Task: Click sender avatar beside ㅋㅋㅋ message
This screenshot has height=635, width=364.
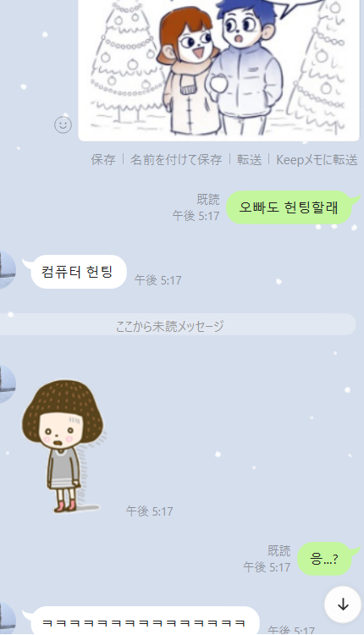Action: click(x=7, y=618)
